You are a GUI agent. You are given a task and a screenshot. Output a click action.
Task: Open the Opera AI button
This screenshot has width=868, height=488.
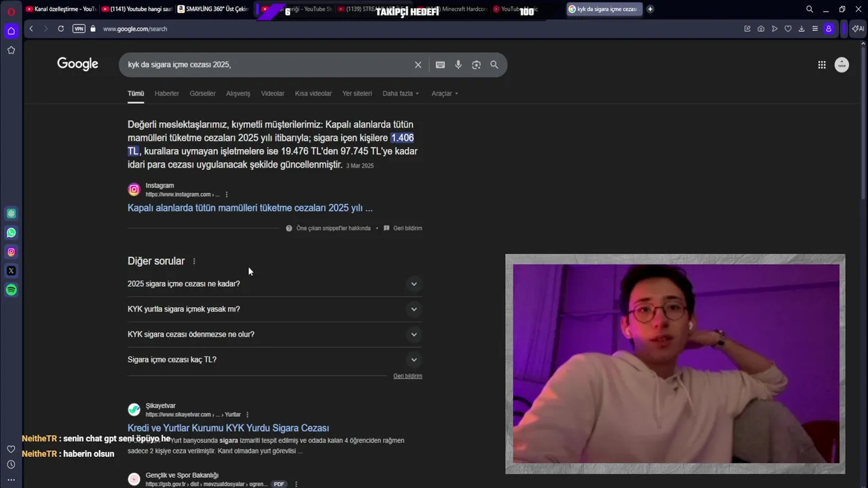click(x=858, y=28)
